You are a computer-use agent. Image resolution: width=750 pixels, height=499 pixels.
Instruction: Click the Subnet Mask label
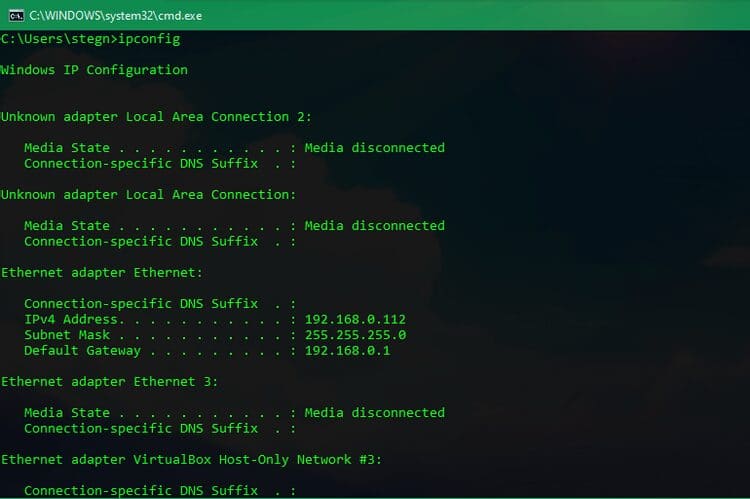67,335
